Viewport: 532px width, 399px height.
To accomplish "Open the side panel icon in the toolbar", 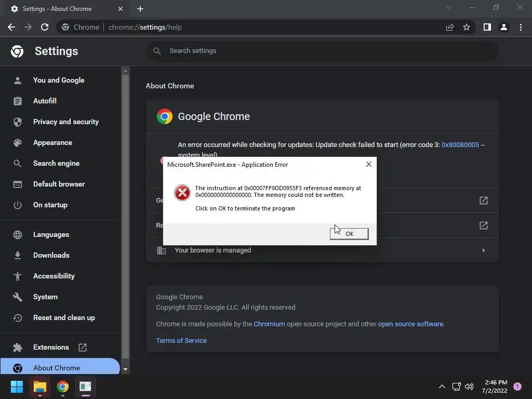I will tap(487, 27).
